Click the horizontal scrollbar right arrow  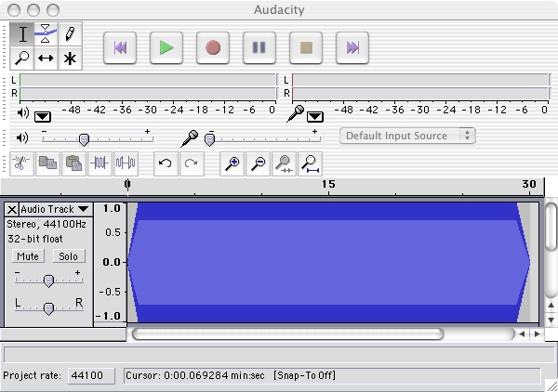537,333
